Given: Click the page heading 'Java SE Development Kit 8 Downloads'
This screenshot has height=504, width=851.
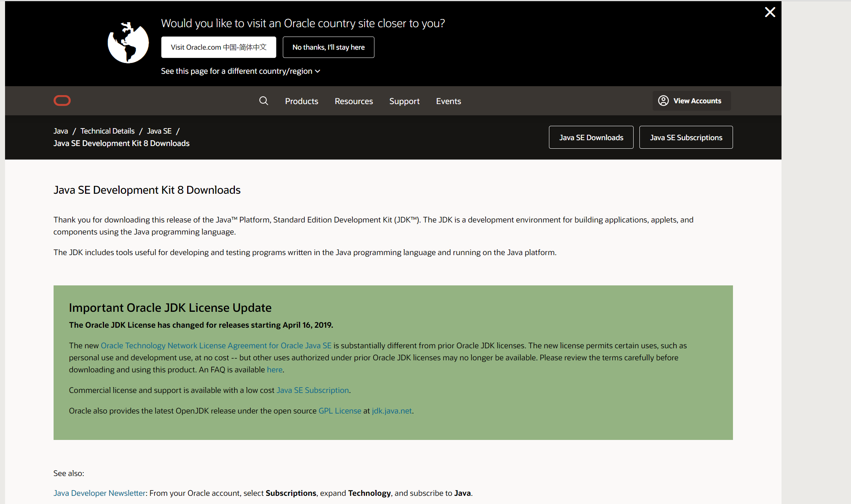Looking at the screenshot, I should (x=147, y=190).
